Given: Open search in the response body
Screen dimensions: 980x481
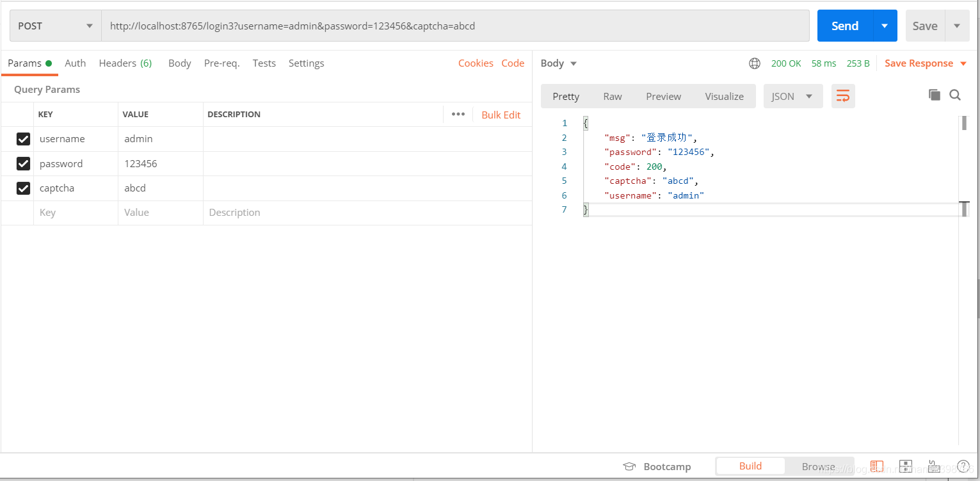Looking at the screenshot, I should click(955, 95).
